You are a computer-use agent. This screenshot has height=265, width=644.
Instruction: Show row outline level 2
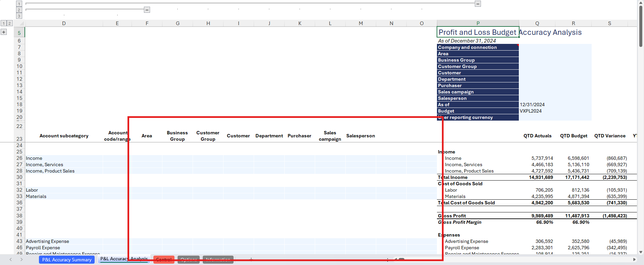[10, 23]
